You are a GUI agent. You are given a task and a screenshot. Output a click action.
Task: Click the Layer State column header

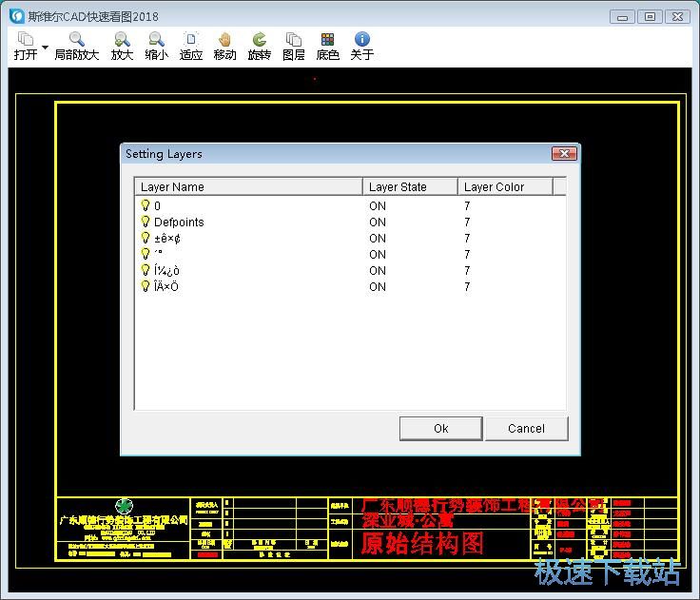coord(409,187)
